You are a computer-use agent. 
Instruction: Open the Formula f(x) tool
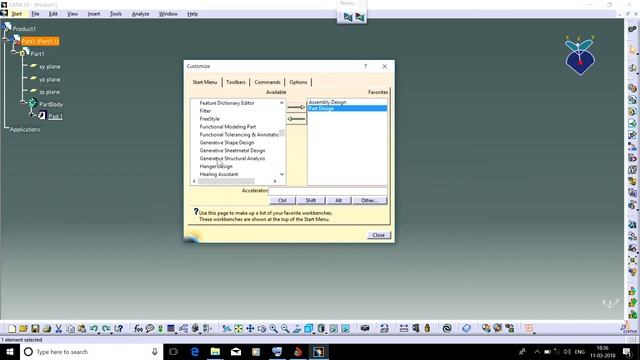point(138,329)
